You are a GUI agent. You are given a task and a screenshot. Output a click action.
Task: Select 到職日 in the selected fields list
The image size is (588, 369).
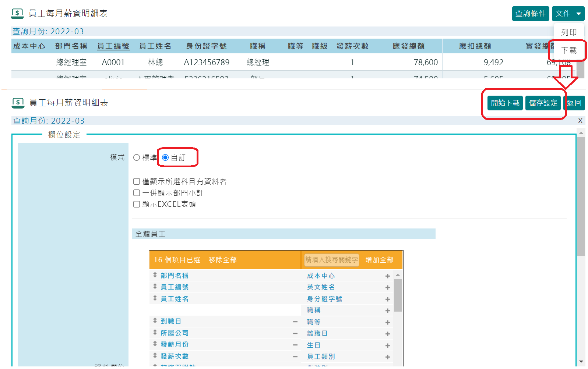pyautogui.click(x=171, y=321)
